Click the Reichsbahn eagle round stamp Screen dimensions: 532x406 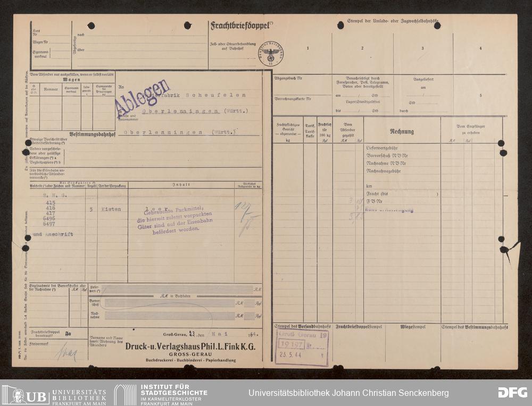[x=271, y=54]
